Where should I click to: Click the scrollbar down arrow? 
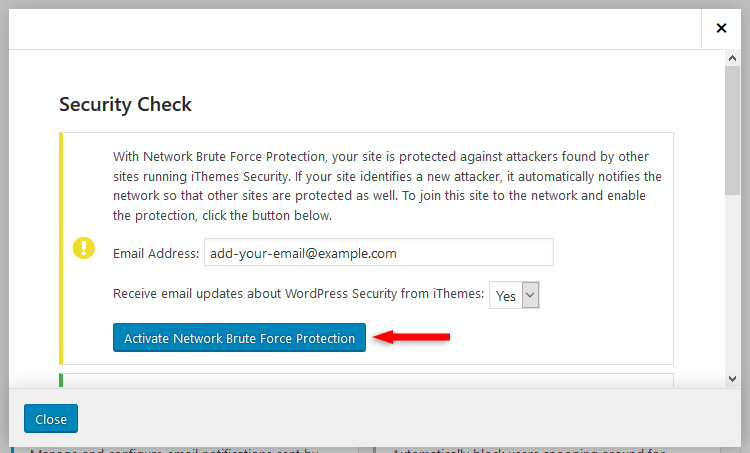tap(732, 379)
